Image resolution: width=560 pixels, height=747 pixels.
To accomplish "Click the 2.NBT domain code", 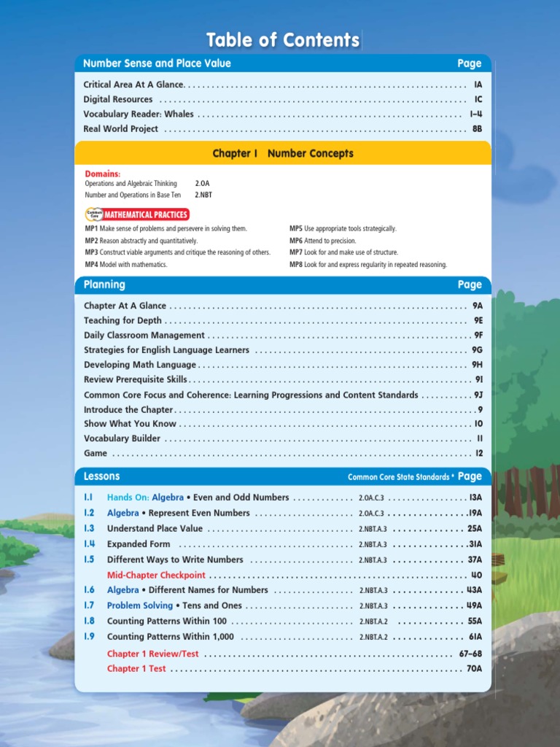I will coord(203,195).
